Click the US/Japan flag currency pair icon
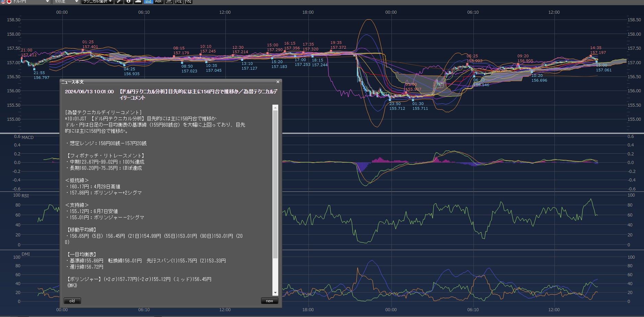 [x=6, y=1]
